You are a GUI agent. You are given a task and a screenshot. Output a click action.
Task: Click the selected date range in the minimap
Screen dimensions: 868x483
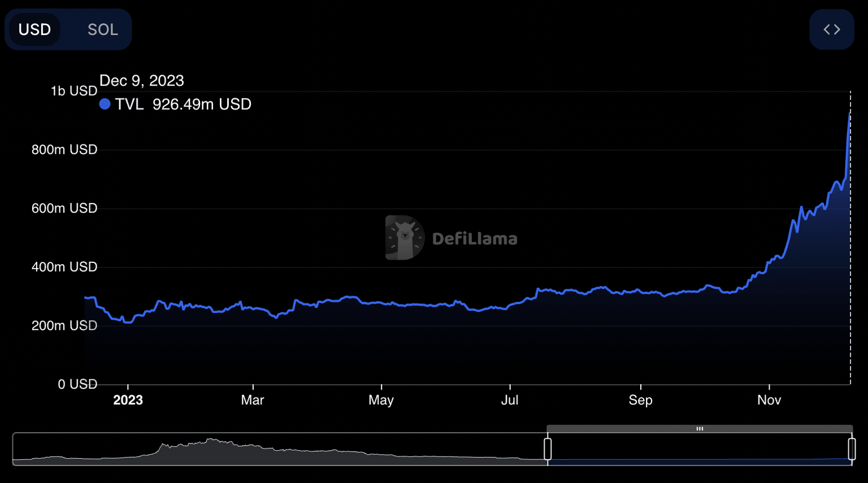coord(701,450)
